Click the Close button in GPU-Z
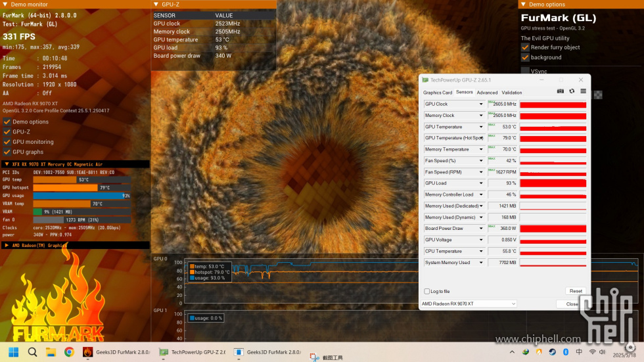 (x=572, y=304)
